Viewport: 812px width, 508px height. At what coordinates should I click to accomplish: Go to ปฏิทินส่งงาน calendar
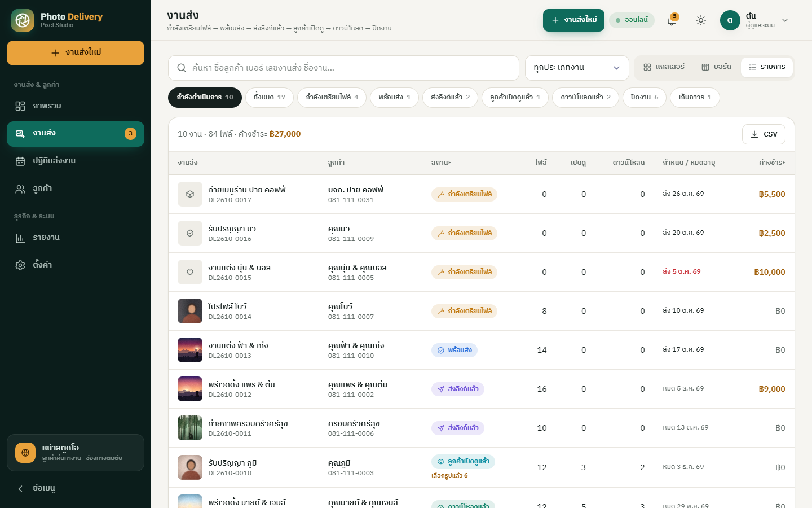(76, 161)
